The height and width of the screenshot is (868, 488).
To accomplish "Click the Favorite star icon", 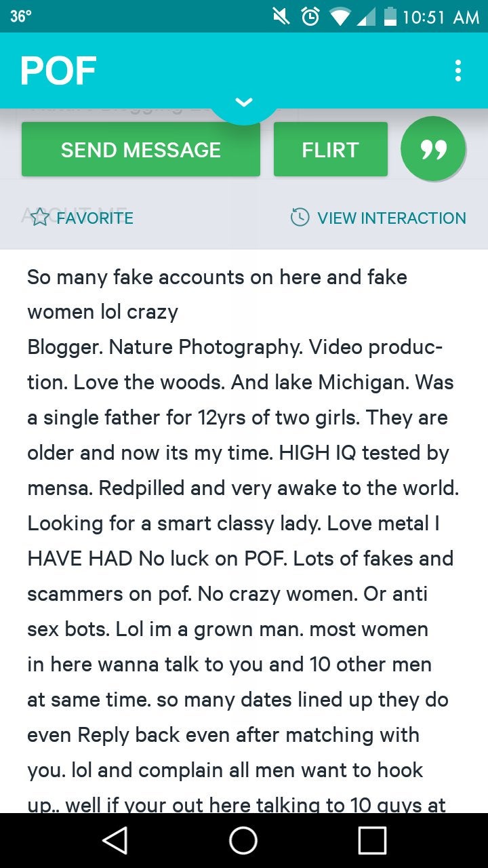I will tap(40, 218).
